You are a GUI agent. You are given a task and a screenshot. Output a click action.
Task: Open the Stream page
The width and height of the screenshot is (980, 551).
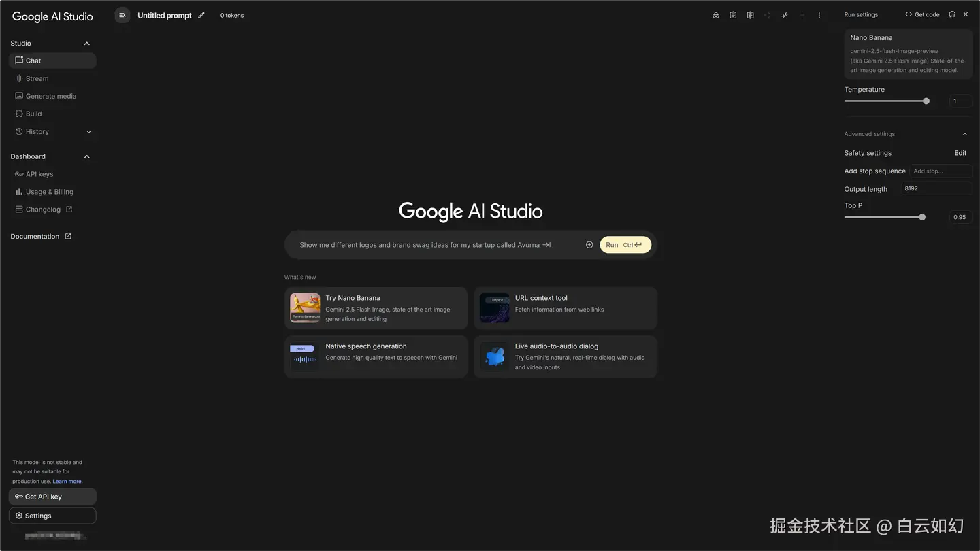coord(52,78)
